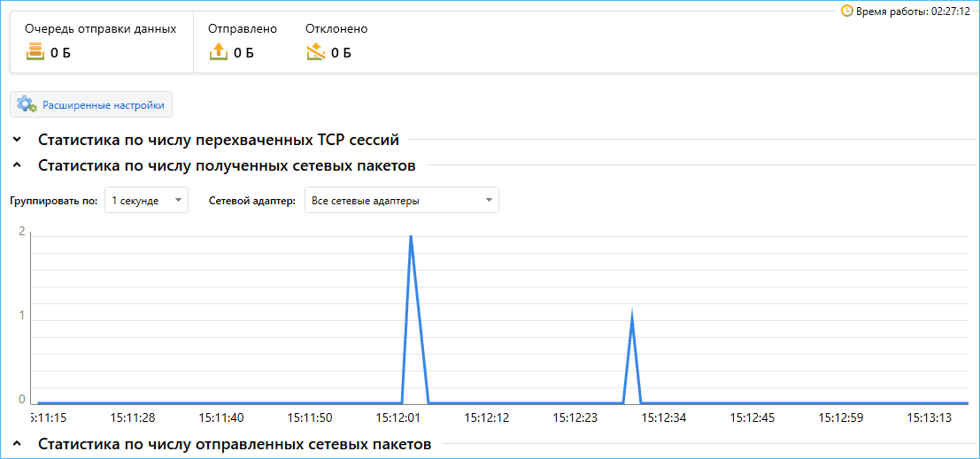Click the Статистика по числу перехваченных TCP сессий heading
This screenshot has height=459, width=980.
click(219, 140)
